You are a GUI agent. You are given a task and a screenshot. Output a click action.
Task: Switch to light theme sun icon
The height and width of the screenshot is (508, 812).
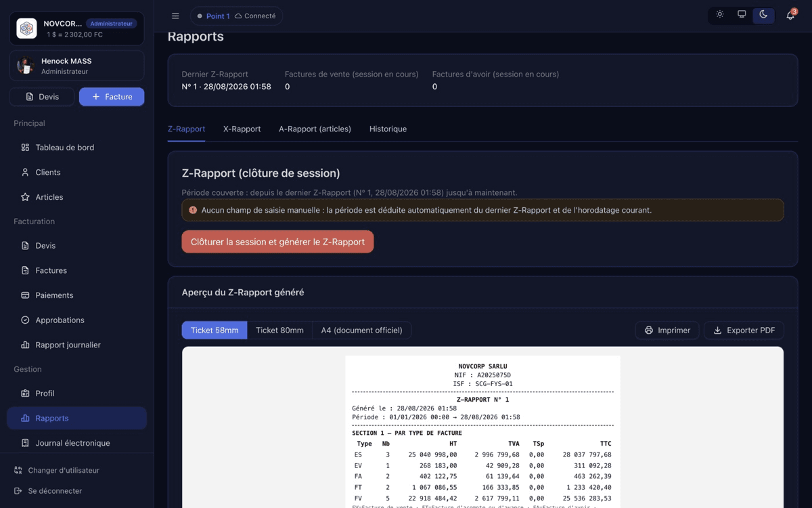coord(720,15)
